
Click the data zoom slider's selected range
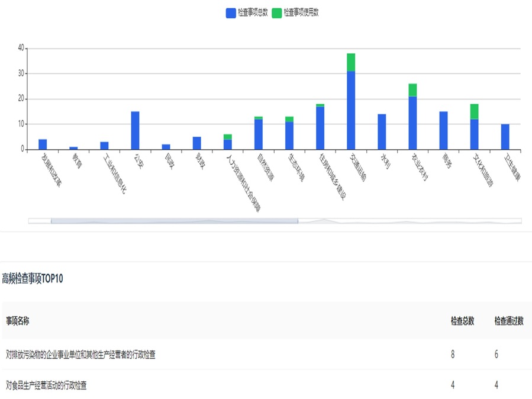click(174, 221)
